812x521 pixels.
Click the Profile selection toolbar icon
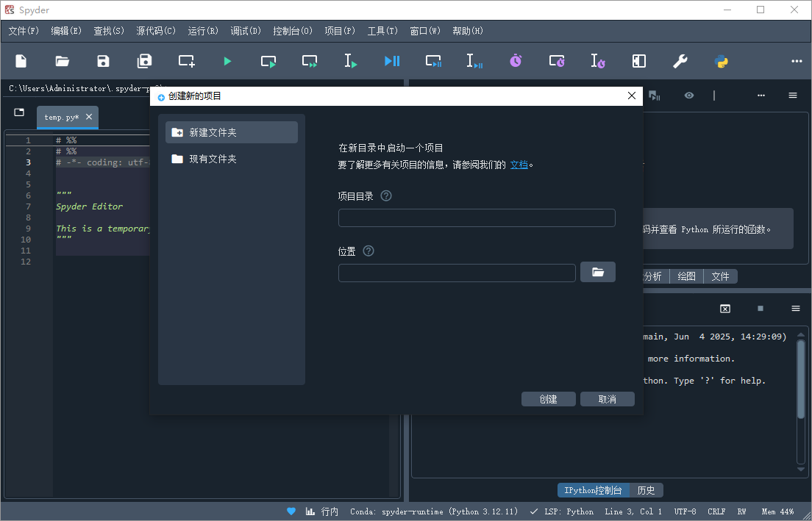(x=598, y=61)
